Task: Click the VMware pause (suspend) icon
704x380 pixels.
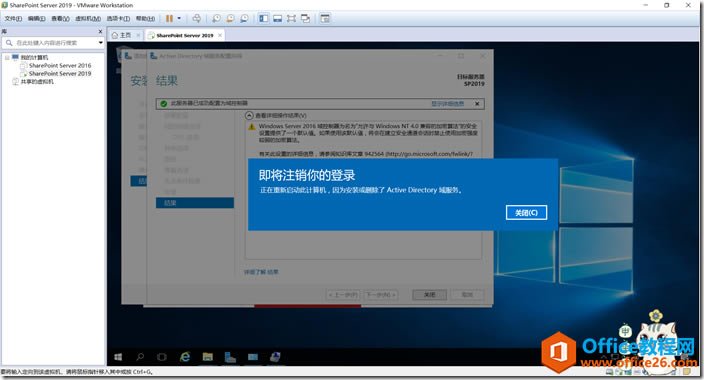Action: [x=169, y=18]
